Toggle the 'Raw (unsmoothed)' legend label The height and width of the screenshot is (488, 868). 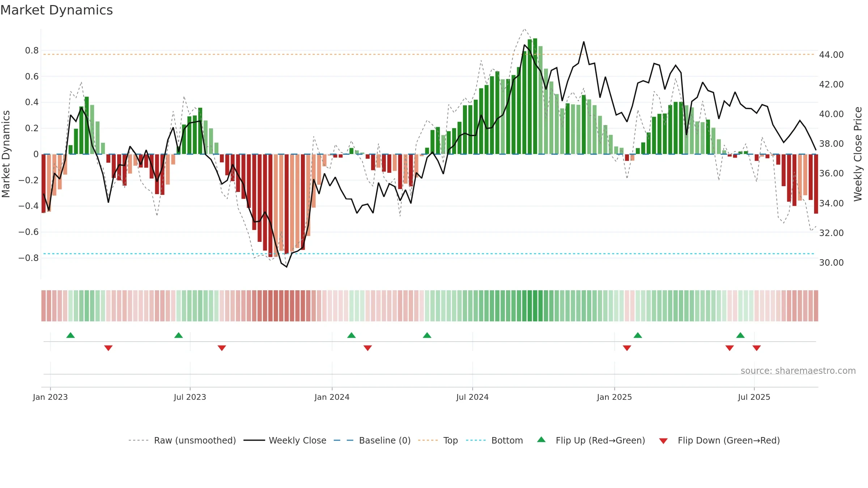[195, 440]
